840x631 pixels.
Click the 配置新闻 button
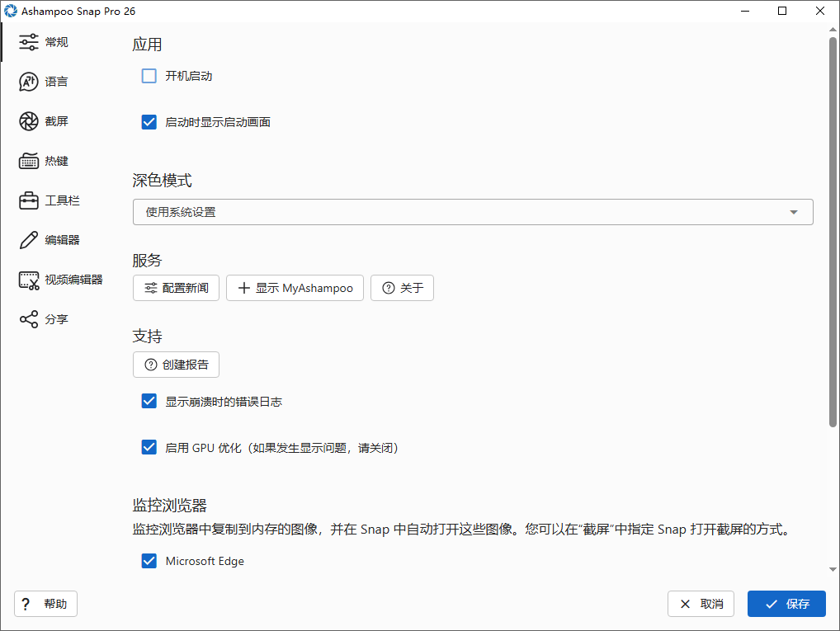pos(176,288)
